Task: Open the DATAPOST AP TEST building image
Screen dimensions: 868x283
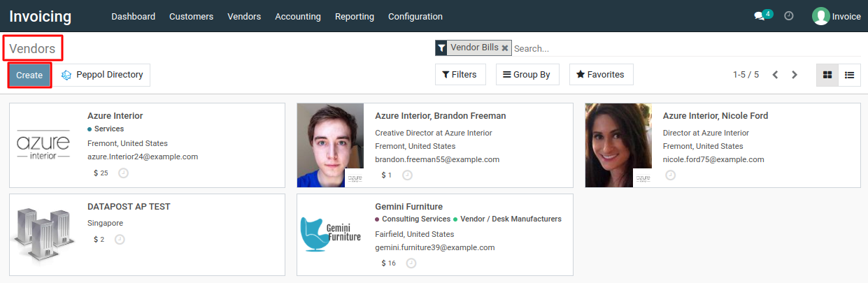Action: [43, 234]
